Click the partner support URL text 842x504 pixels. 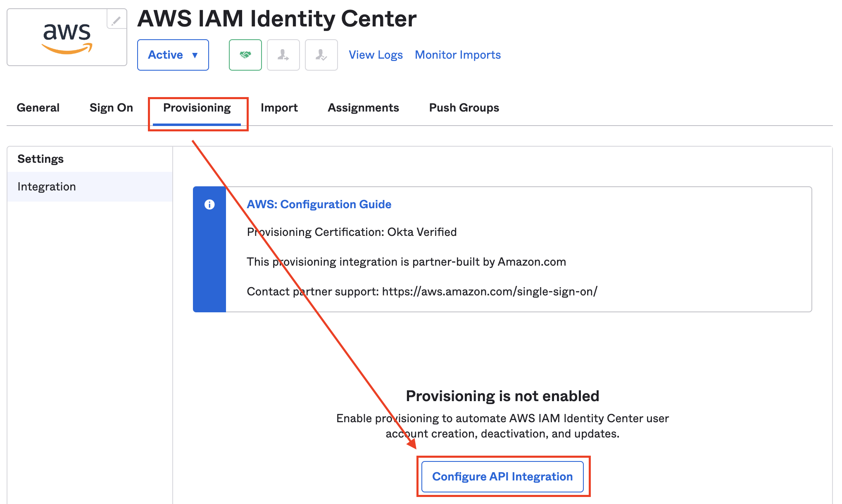(490, 292)
